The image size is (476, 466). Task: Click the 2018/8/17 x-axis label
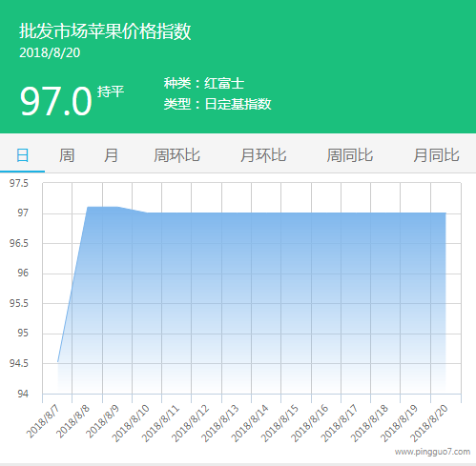[340, 424]
